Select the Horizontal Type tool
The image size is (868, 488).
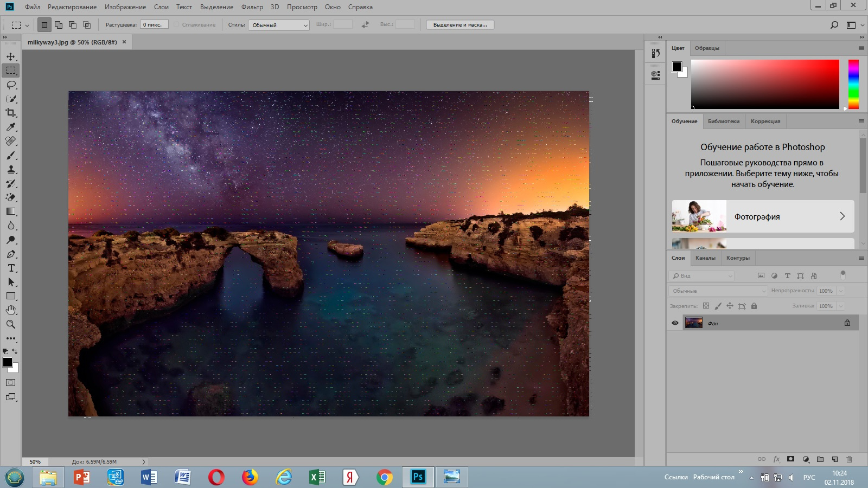pyautogui.click(x=11, y=268)
